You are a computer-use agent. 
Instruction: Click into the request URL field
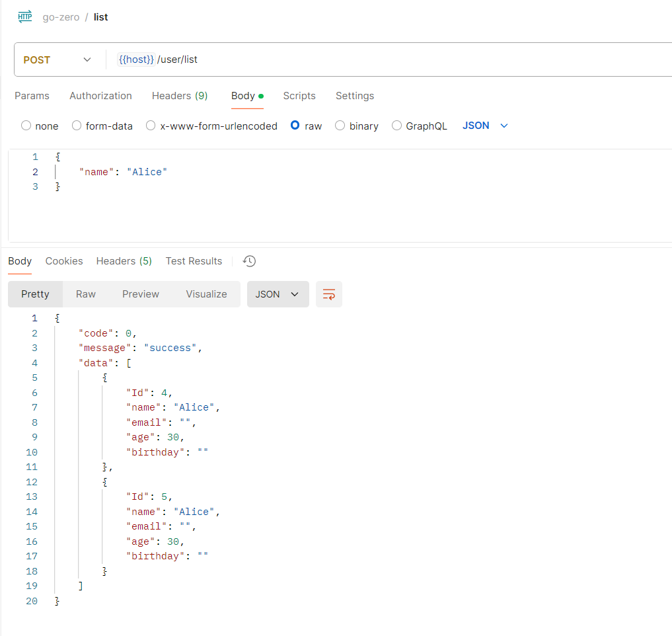[396, 60]
